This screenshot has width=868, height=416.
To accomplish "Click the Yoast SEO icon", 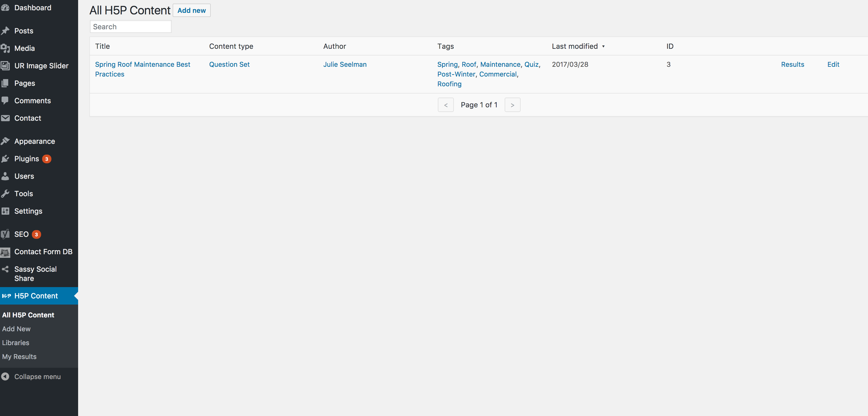I will [5, 234].
